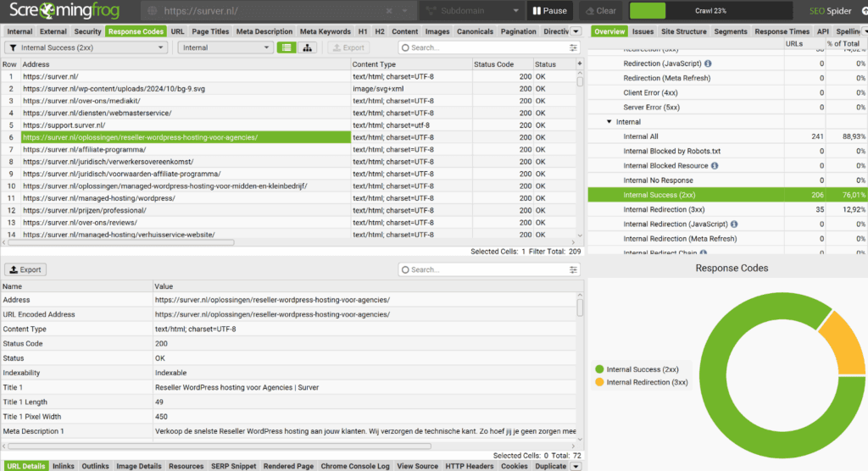The height and width of the screenshot is (471, 868).
Task: Show info for Internal Blocked Resource
Action: pyautogui.click(x=715, y=165)
